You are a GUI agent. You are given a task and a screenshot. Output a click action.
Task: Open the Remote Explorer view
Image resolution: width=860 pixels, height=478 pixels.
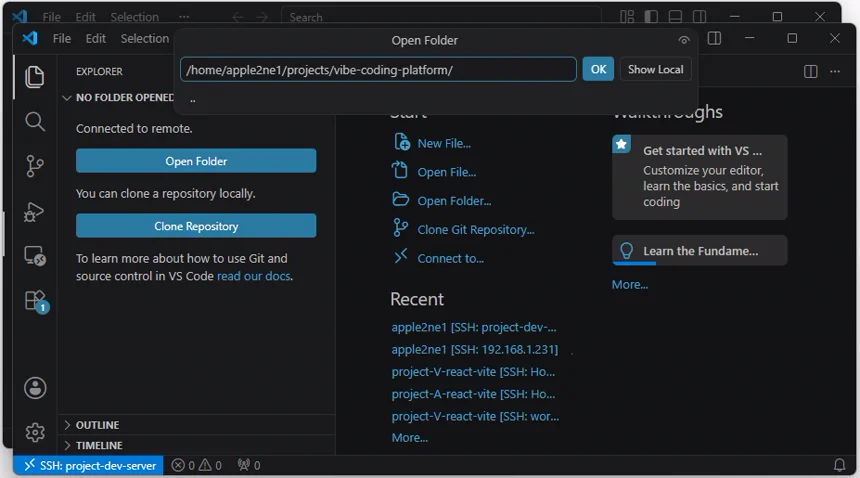[35, 256]
